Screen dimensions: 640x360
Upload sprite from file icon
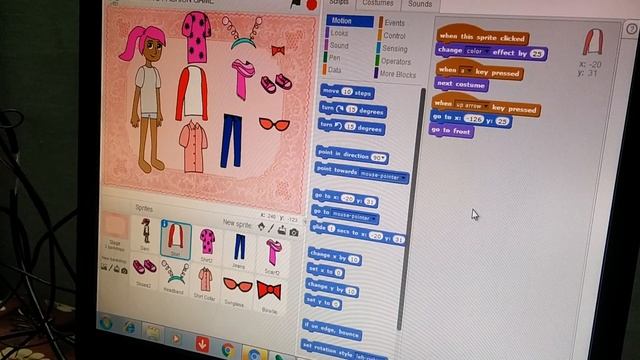pos(282,230)
